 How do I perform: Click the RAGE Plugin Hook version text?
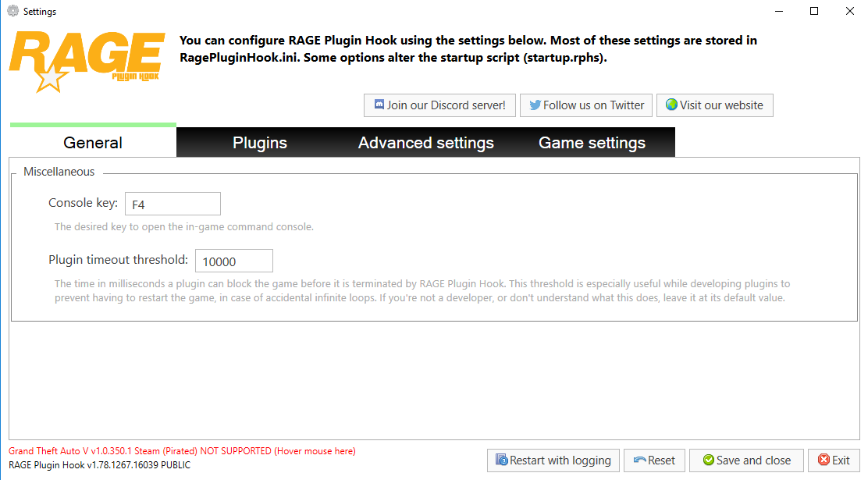[x=100, y=465]
